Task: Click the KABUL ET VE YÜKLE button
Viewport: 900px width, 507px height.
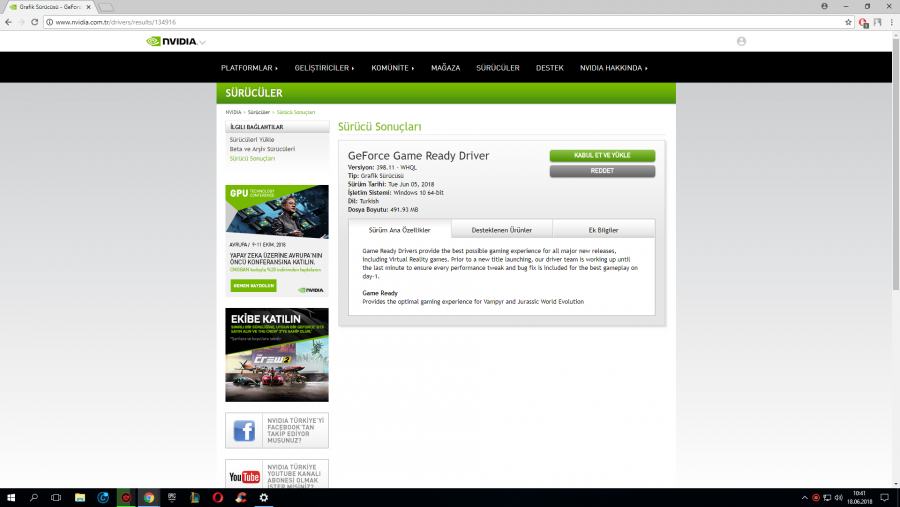Action: pos(602,156)
